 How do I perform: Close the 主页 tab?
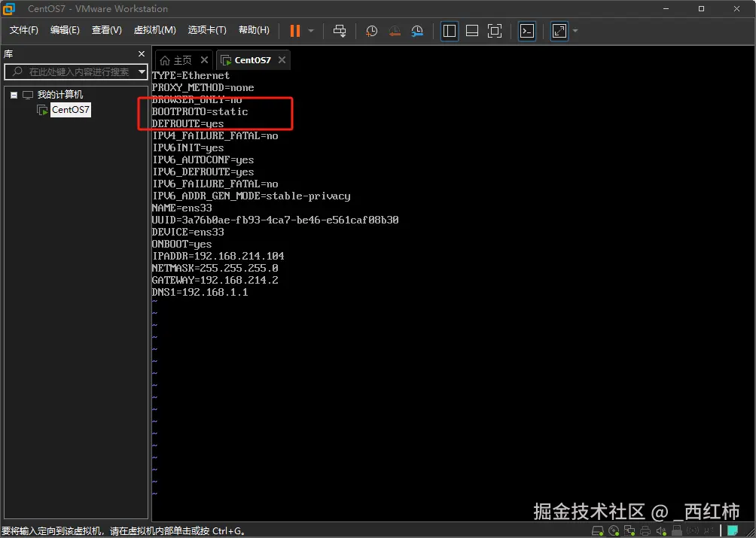pyautogui.click(x=204, y=59)
